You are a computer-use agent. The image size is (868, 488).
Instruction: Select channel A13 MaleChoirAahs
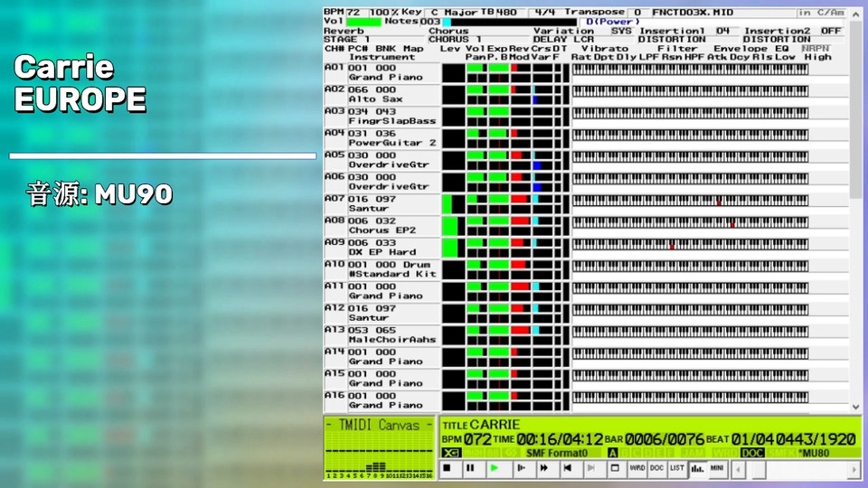(x=382, y=334)
